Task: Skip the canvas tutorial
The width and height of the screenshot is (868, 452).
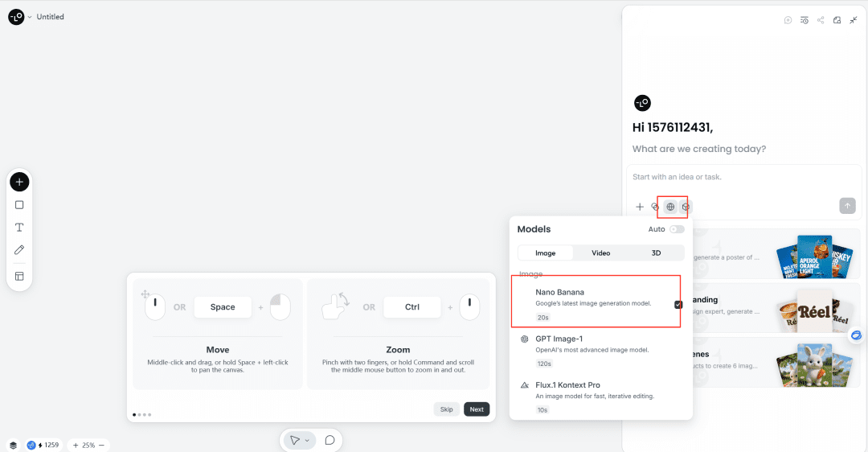Action: tap(446, 409)
